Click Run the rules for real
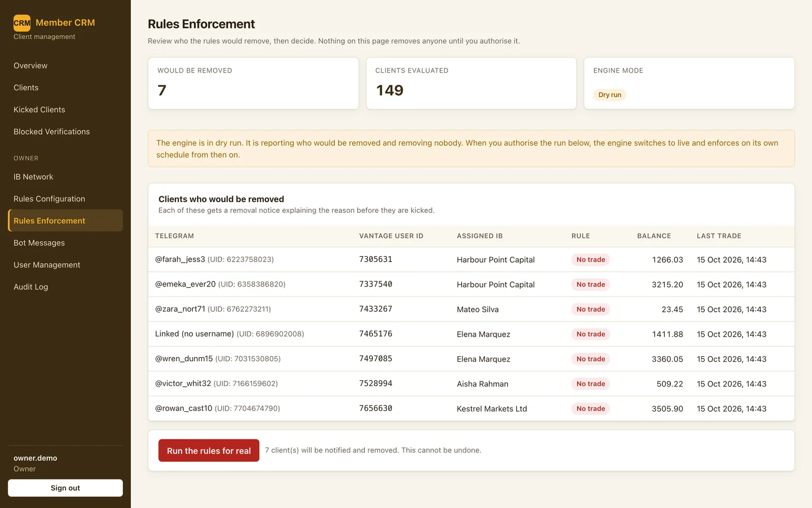Viewport: 812px width, 508px height. [x=209, y=451]
